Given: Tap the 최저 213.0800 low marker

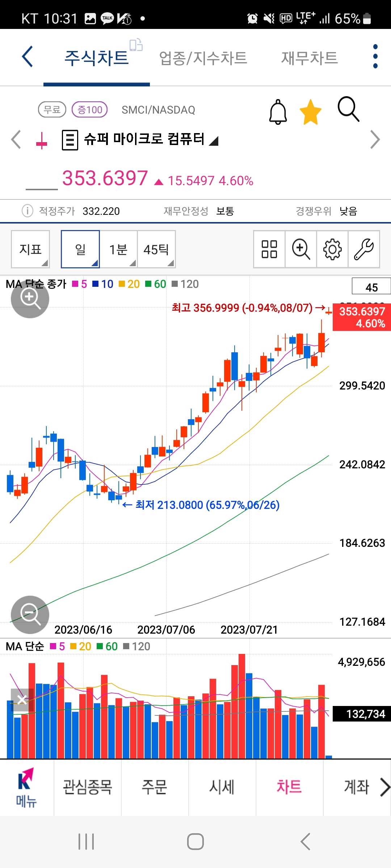Looking at the screenshot, I should 201,505.
